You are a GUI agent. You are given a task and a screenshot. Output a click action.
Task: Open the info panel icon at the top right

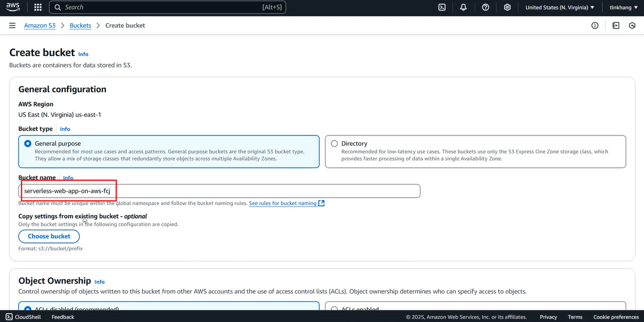(x=595, y=25)
